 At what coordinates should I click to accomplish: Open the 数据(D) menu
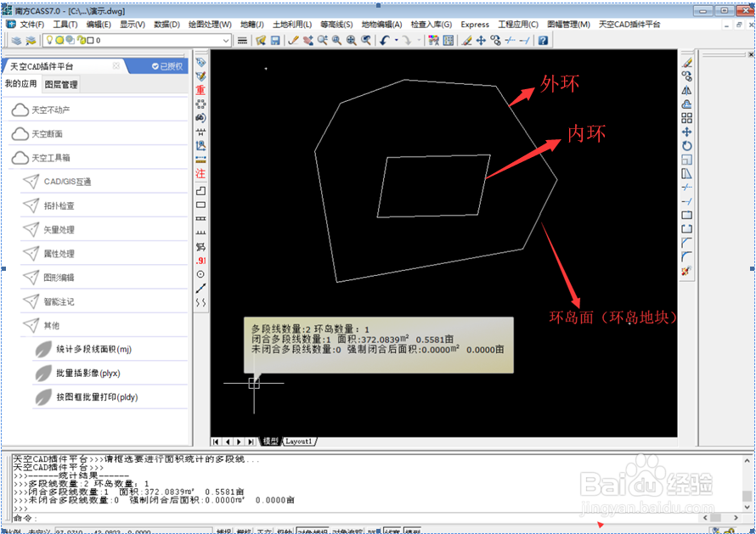coord(166,25)
